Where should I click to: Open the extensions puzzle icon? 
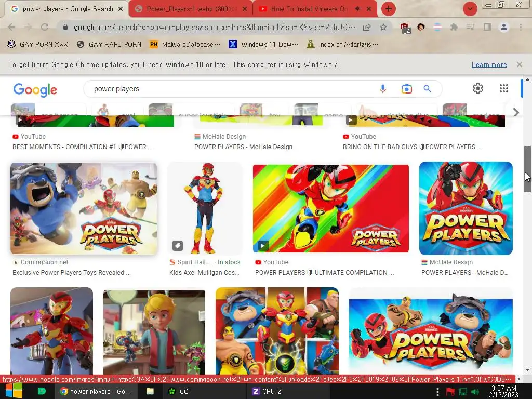coord(454,27)
